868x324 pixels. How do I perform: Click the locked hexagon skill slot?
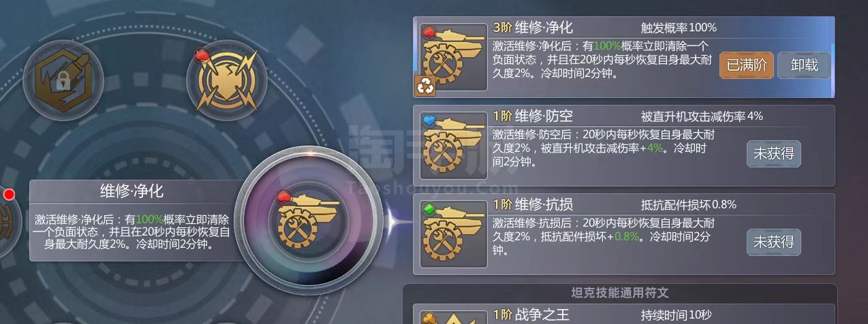[63, 80]
